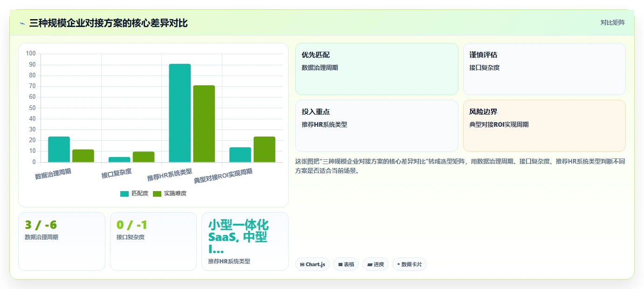The width and height of the screenshot is (644, 289).
Task: Select the 谨慎评估 matrix card
Action: [x=544, y=69]
